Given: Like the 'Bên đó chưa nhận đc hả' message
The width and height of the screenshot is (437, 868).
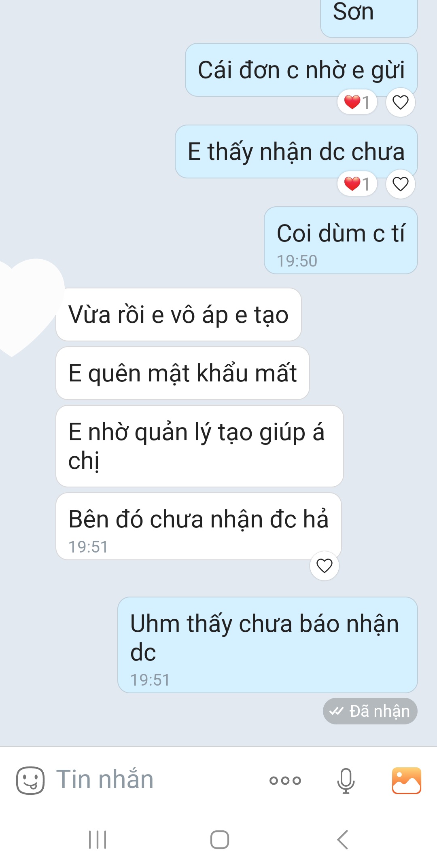Looking at the screenshot, I should click(325, 565).
